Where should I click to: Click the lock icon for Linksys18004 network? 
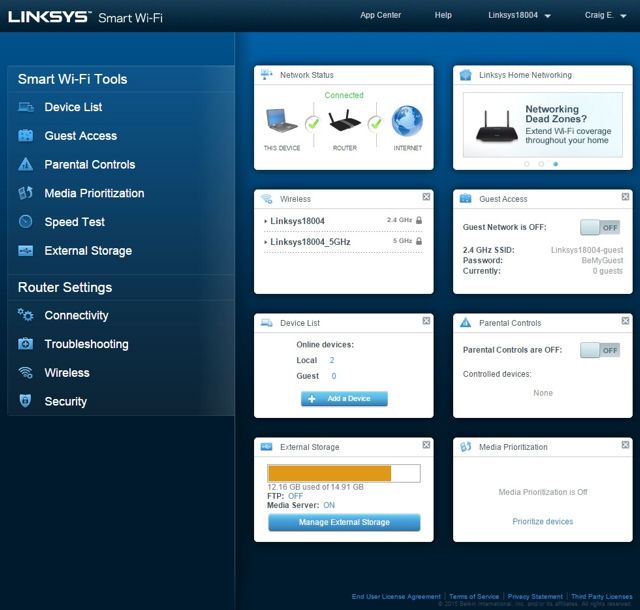(x=419, y=220)
